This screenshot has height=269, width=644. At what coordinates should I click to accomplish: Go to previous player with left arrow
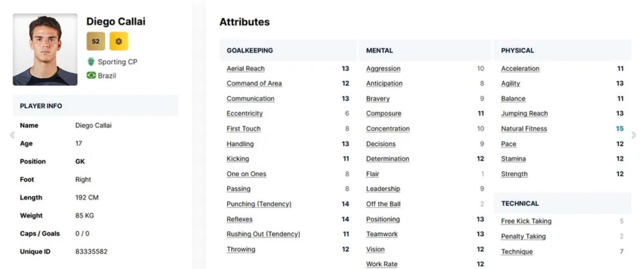(13, 135)
